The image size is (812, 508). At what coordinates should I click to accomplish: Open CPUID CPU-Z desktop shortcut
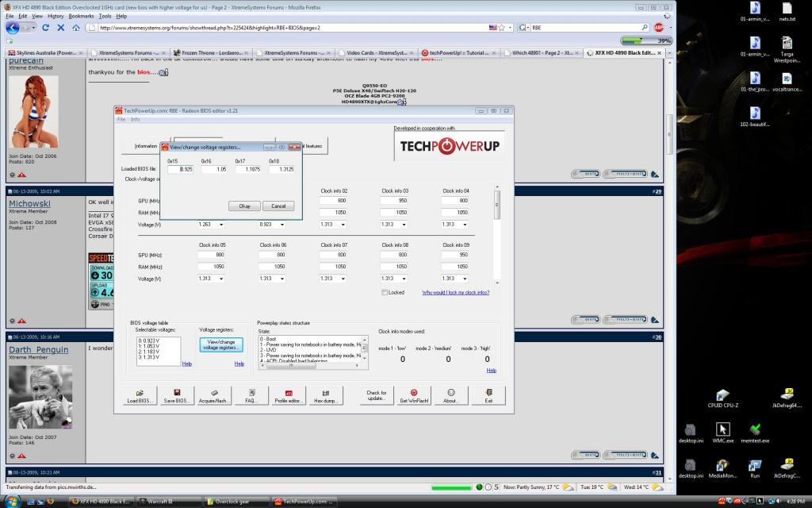723,398
